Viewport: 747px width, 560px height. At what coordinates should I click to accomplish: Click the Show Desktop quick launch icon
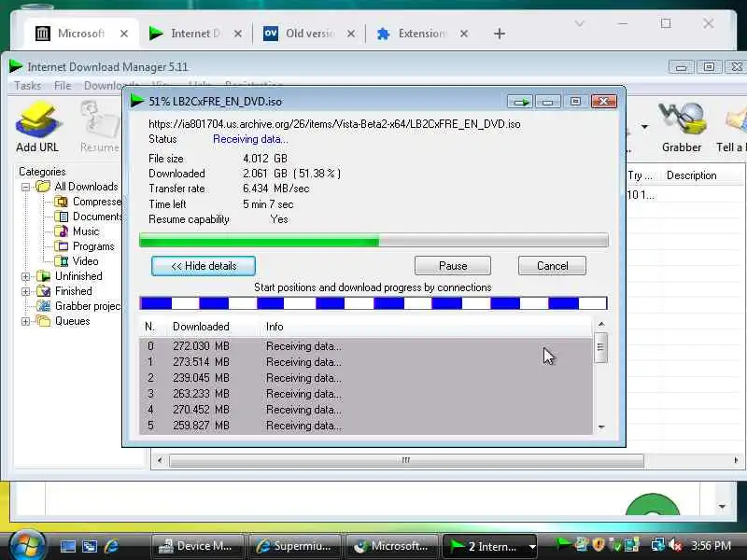click(x=67, y=546)
